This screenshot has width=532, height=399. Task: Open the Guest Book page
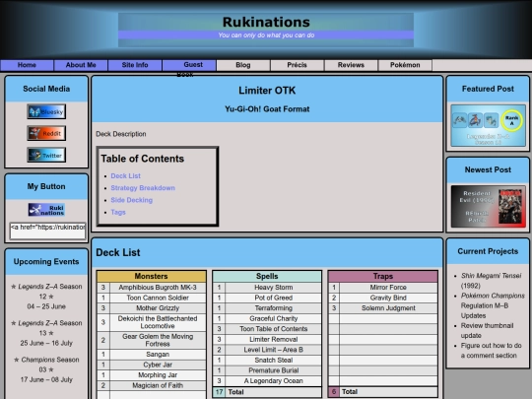coord(189,65)
